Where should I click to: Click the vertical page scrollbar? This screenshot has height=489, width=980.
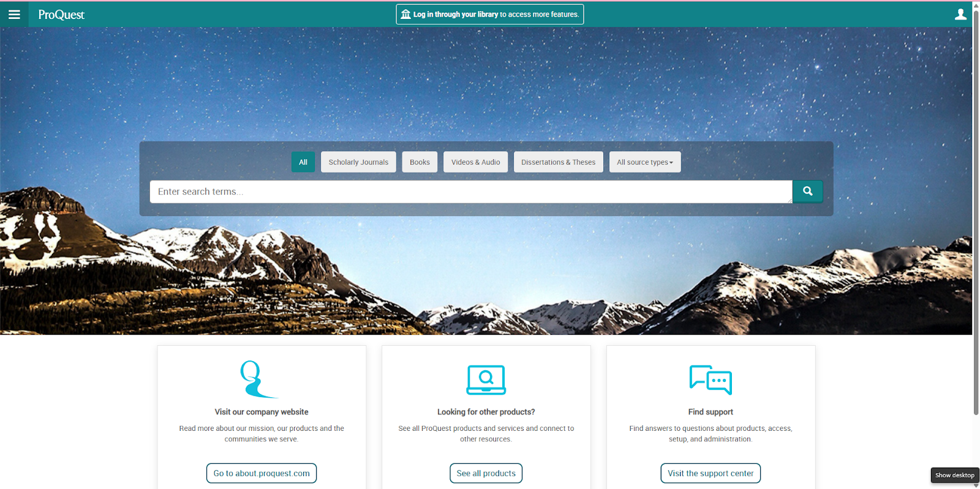tap(976, 212)
